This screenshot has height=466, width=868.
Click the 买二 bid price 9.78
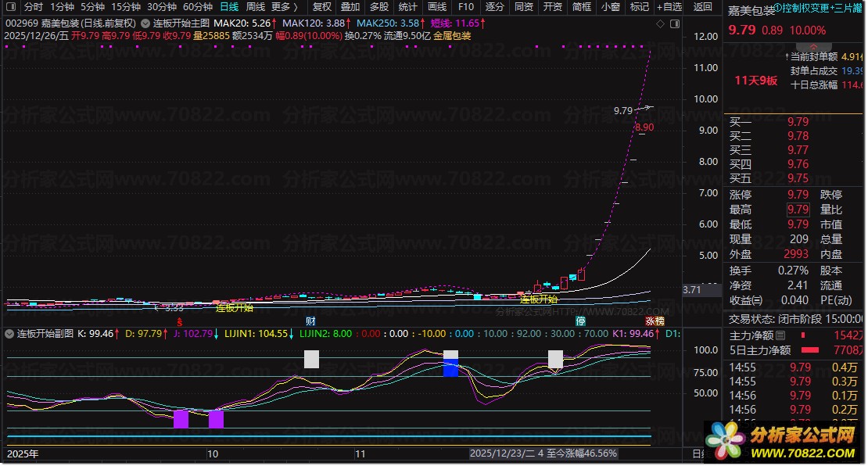coord(798,136)
